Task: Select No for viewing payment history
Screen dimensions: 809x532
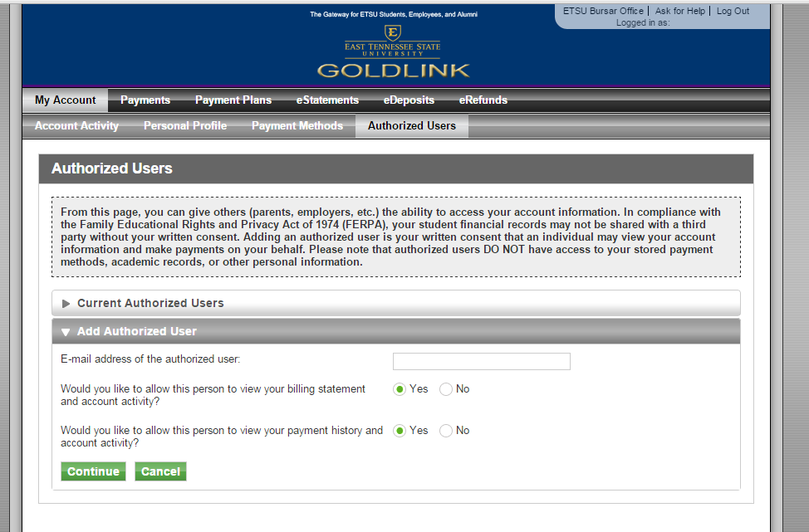Action: click(446, 431)
